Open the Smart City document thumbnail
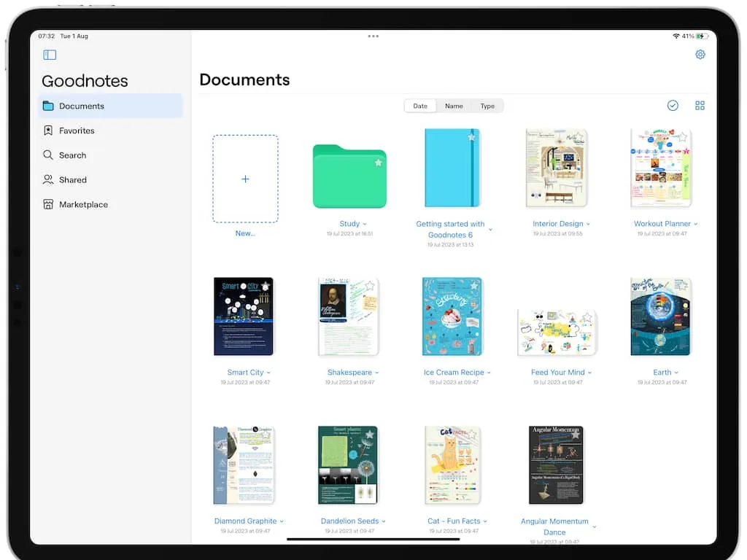Viewport: 747px width, 560px height. point(244,316)
